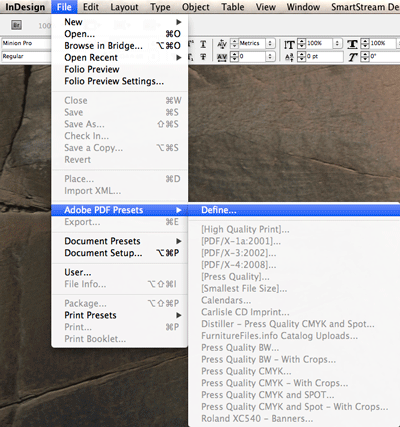Viewport: 400px width, 427px height.
Task: Select Press Quality BW... preset
Action: pos(294,348)
